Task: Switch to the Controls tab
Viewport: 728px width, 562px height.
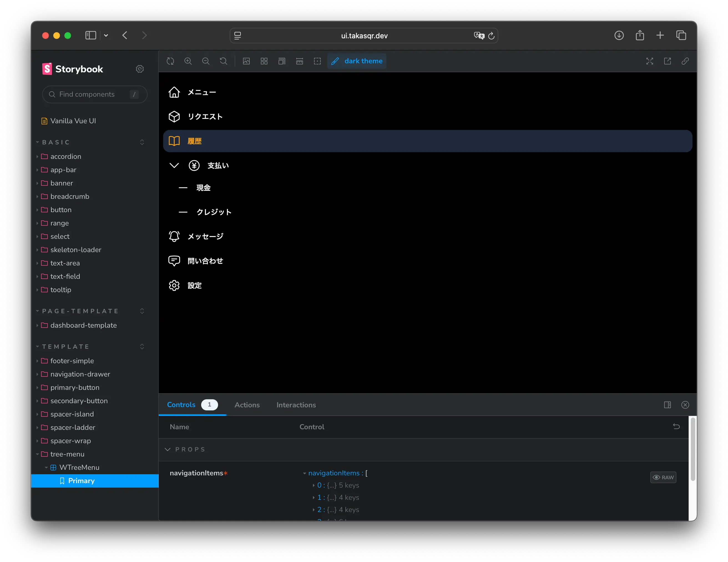Action: [192, 405]
